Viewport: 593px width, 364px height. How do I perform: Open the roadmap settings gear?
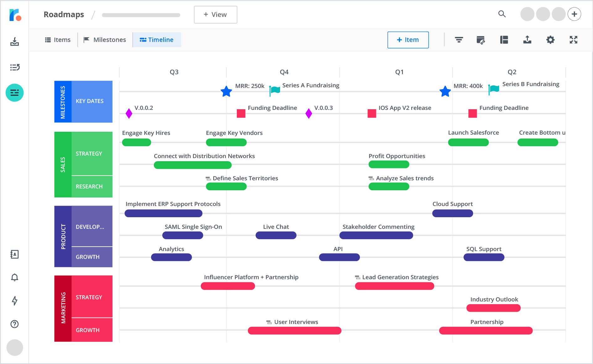[550, 40]
